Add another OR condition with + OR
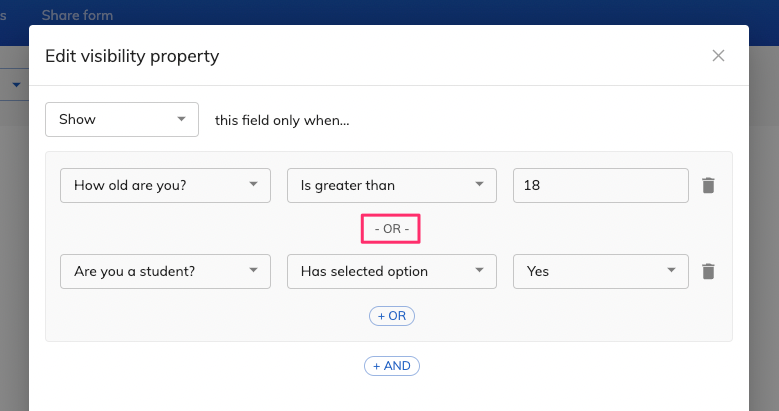779x411 pixels. pyautogui.click(x=391, y=316)
